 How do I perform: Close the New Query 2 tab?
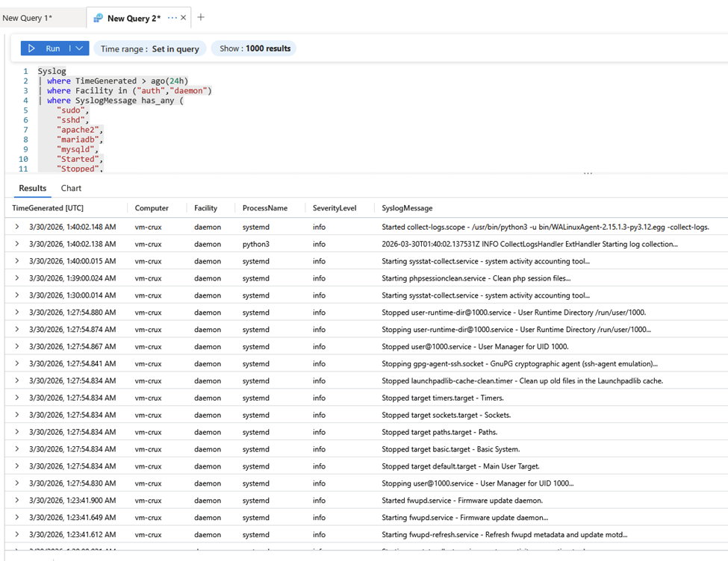coord(184,18)
